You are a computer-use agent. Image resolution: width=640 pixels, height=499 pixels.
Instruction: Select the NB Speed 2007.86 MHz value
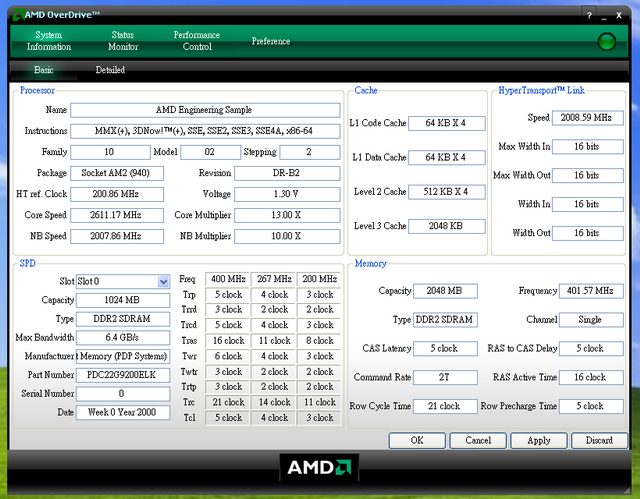(117, 236)
